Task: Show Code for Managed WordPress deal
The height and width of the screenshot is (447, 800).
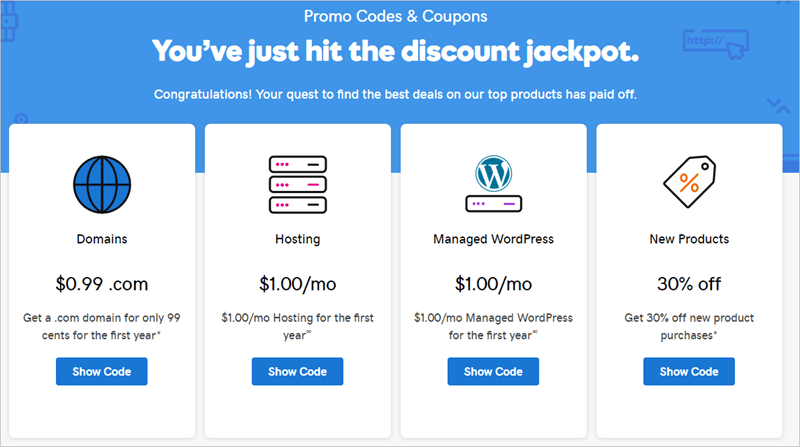Action: (x=493, y=371)
